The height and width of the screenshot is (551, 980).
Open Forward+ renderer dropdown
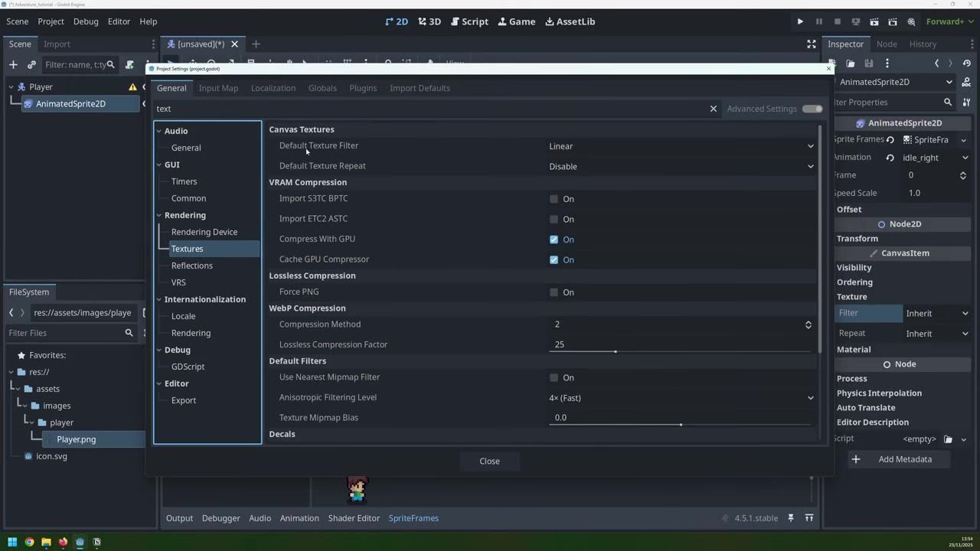[x=949, y=21]
